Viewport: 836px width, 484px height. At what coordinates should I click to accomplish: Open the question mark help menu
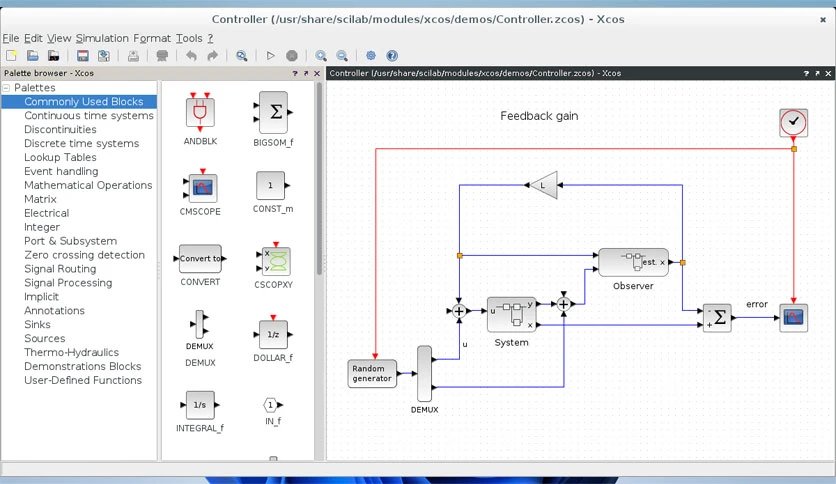click(211, 38)
